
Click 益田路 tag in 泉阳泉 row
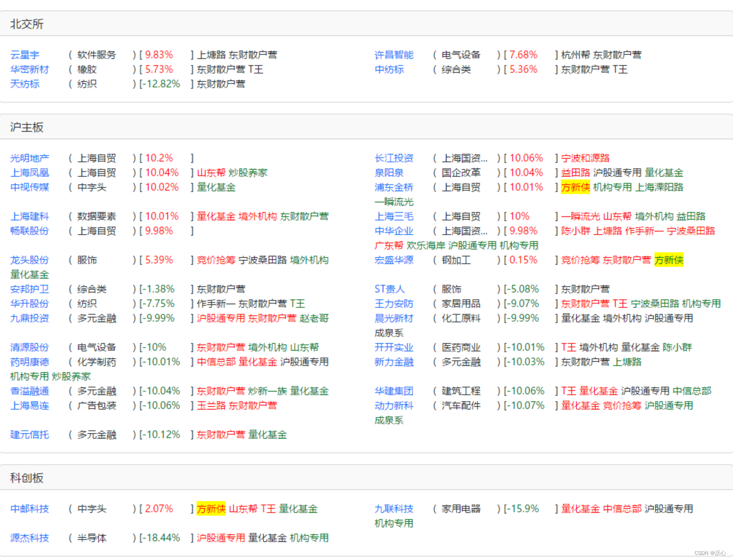[575, 173]
